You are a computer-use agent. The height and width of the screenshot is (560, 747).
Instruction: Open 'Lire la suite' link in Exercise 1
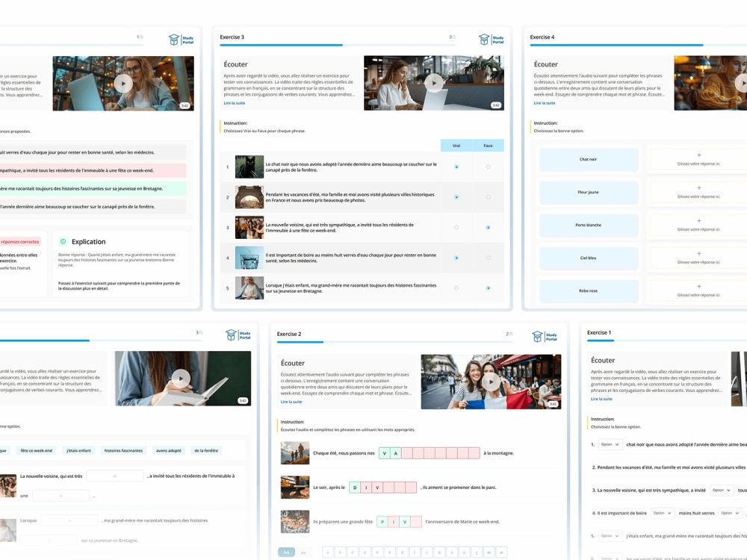coord(601,399)
